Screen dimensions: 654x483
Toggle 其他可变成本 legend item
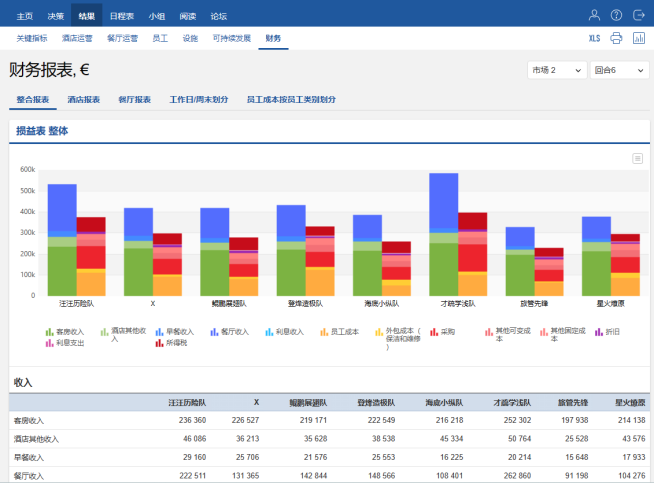click(508, 335)
